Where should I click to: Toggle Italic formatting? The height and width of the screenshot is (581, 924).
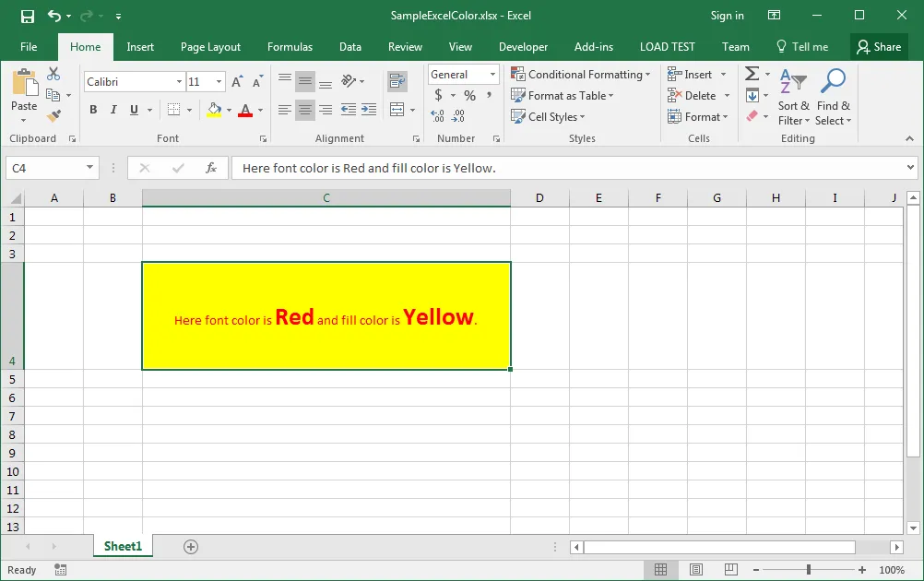click(x=113, y=110)
